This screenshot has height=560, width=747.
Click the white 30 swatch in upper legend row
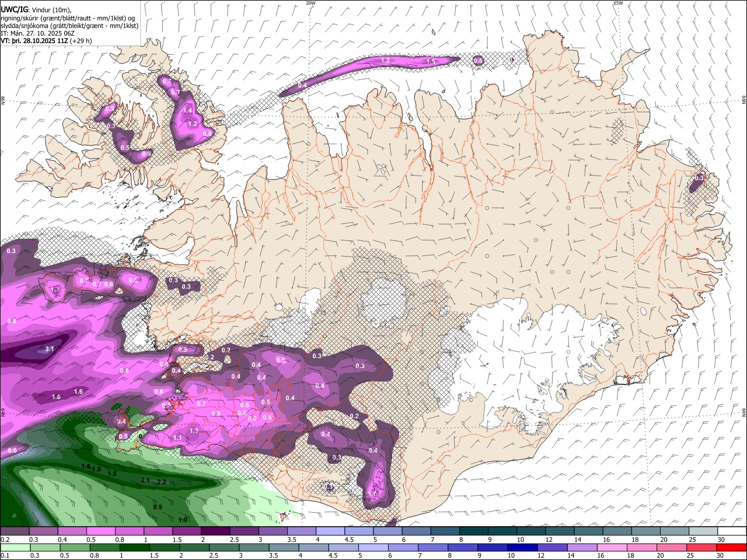pos(731,531)
